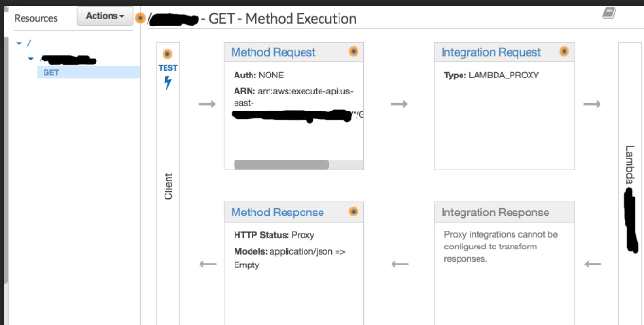Click the horizontal scrollbar in Method Request box
The height and width of the screenshot is (325, 644).
[x=281, y=164]
